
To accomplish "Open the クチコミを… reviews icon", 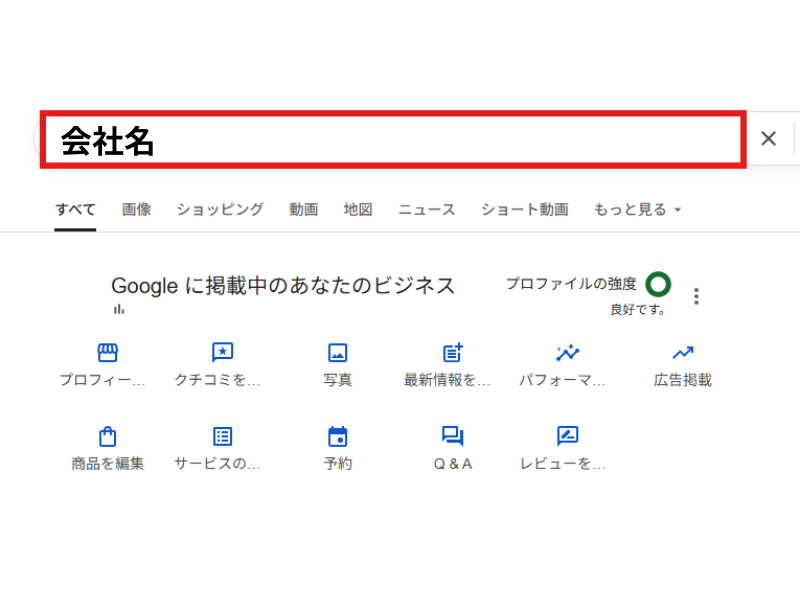I will [222, 352].
